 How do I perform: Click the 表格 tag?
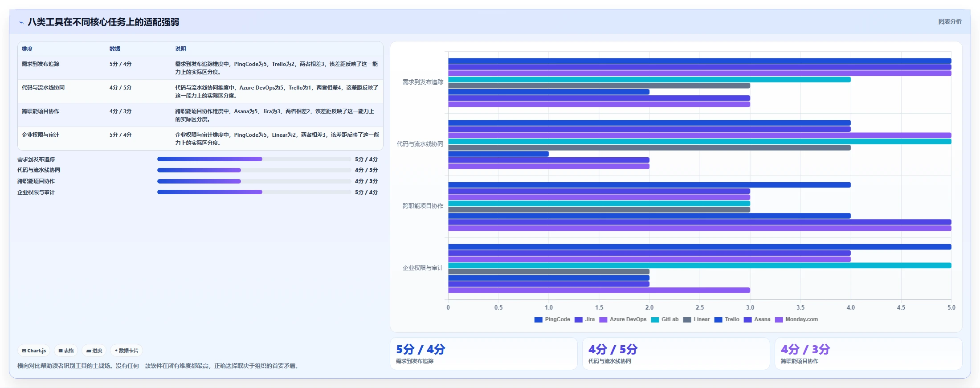pyautogui.click(x=66, y=351)
